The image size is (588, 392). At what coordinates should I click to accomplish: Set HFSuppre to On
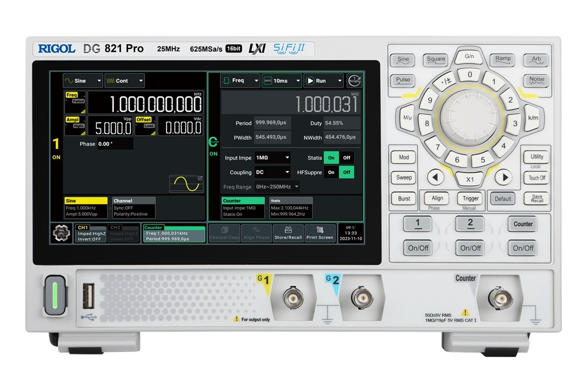[x=331, y=173]
